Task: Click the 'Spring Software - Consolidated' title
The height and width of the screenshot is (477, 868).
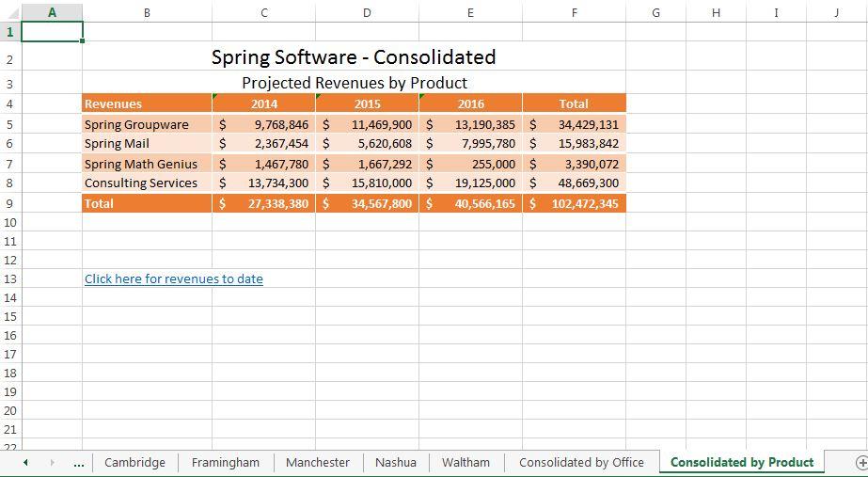Action: click(x=354, y=57)
